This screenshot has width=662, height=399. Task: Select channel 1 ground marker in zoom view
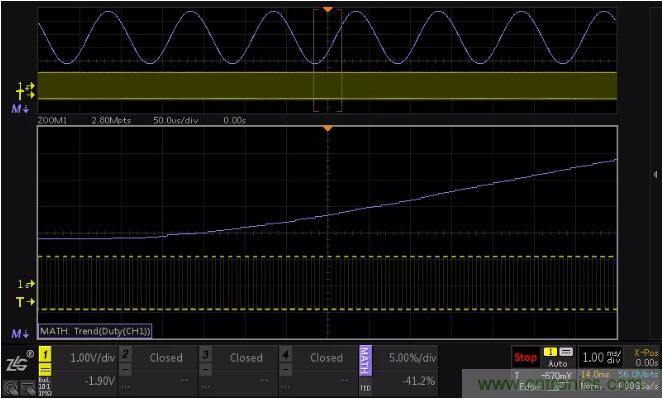point(26,284)
